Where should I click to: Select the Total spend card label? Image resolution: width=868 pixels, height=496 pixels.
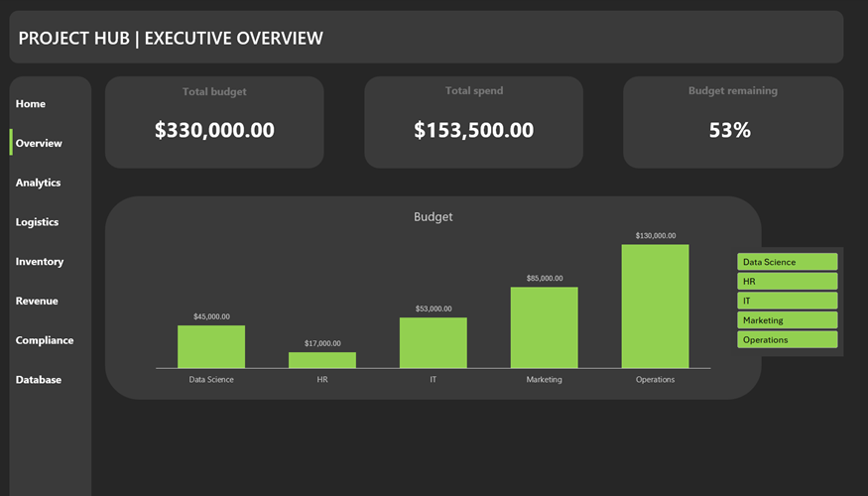click(474, 91)
